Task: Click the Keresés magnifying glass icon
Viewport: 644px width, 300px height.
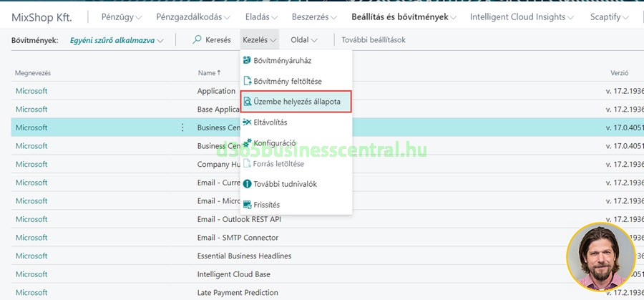Action: [x=197, y=39]
